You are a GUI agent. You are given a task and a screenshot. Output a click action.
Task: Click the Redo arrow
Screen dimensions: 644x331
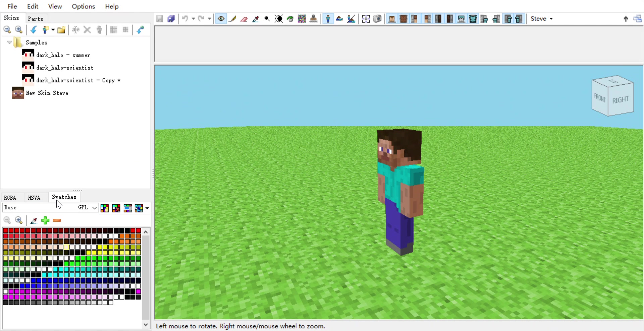(x=201, y=19)
